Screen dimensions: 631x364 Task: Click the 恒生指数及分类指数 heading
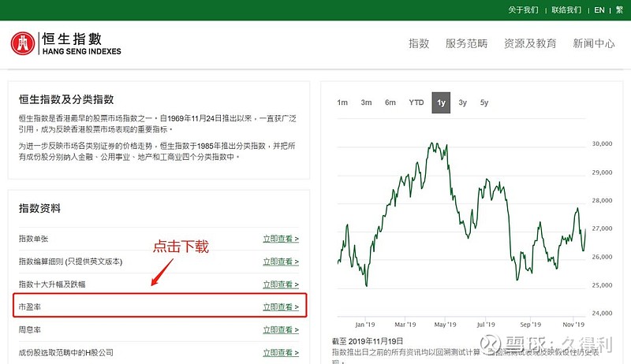[66, 99]
